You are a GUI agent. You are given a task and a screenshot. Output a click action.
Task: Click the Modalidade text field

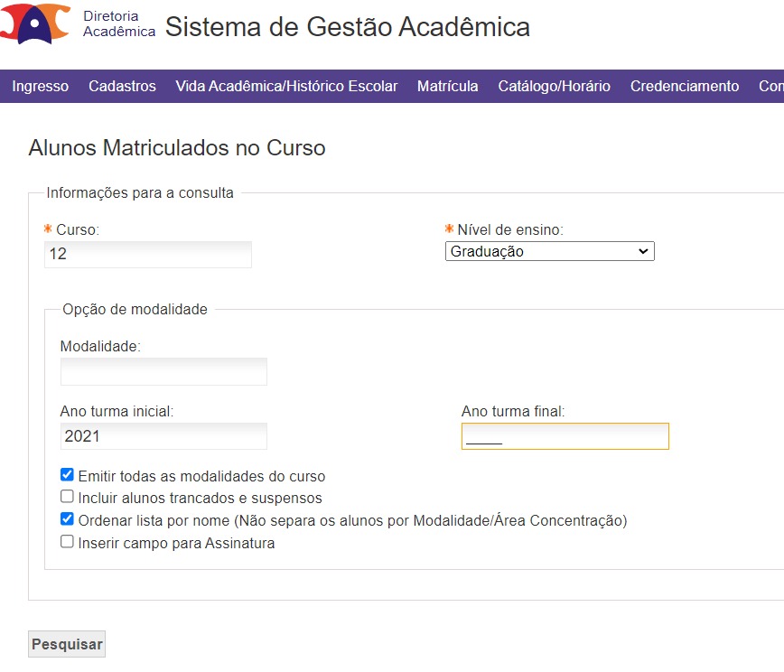[163, 372]
